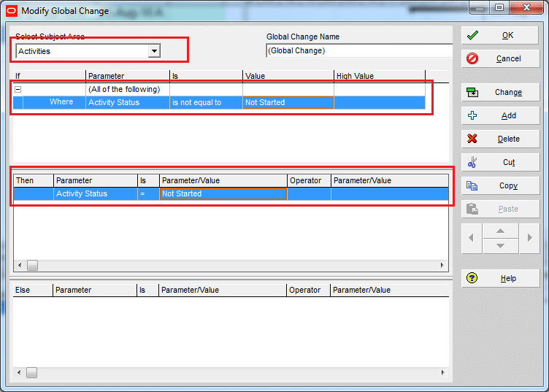Maximize the Modify Global Change window
Screen dimensions: 549x392
point(499,8)
